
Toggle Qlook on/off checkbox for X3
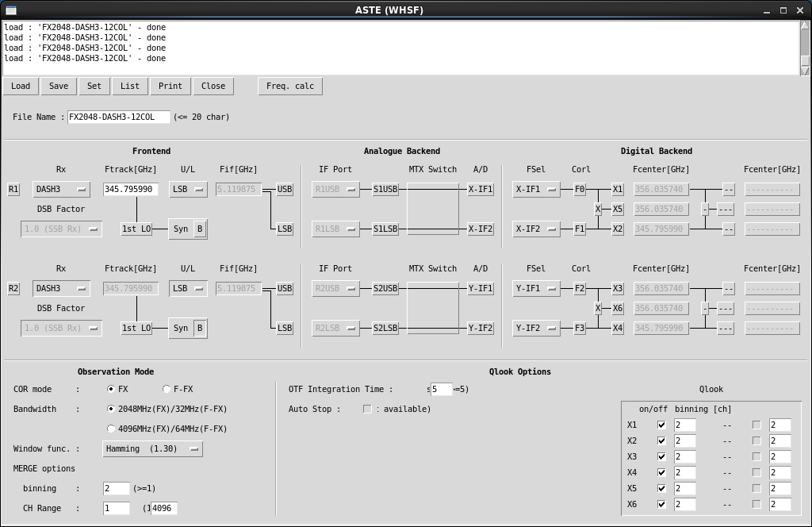point(661,456)
